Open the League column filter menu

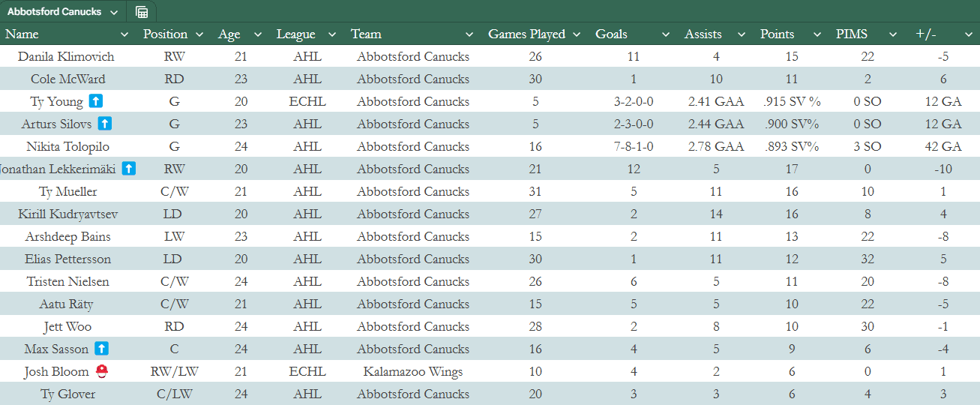pyautogui.click(x=331, y=34)
